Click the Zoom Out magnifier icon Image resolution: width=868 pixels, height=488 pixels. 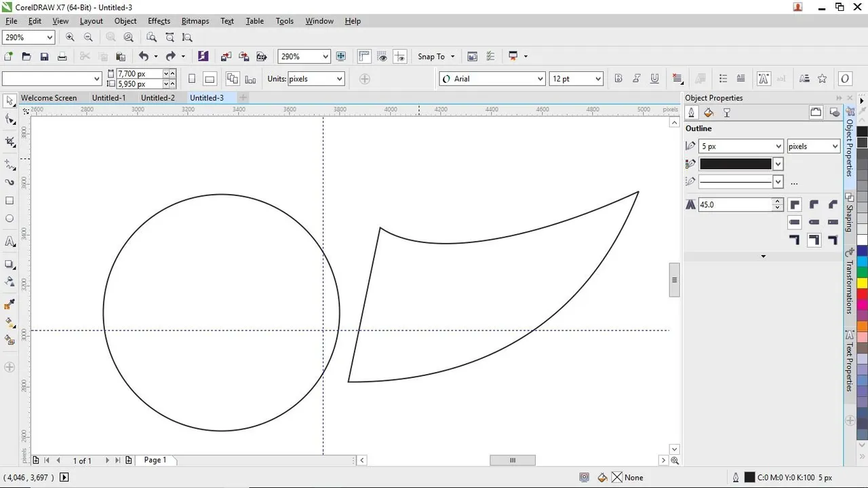pos(87,37)
